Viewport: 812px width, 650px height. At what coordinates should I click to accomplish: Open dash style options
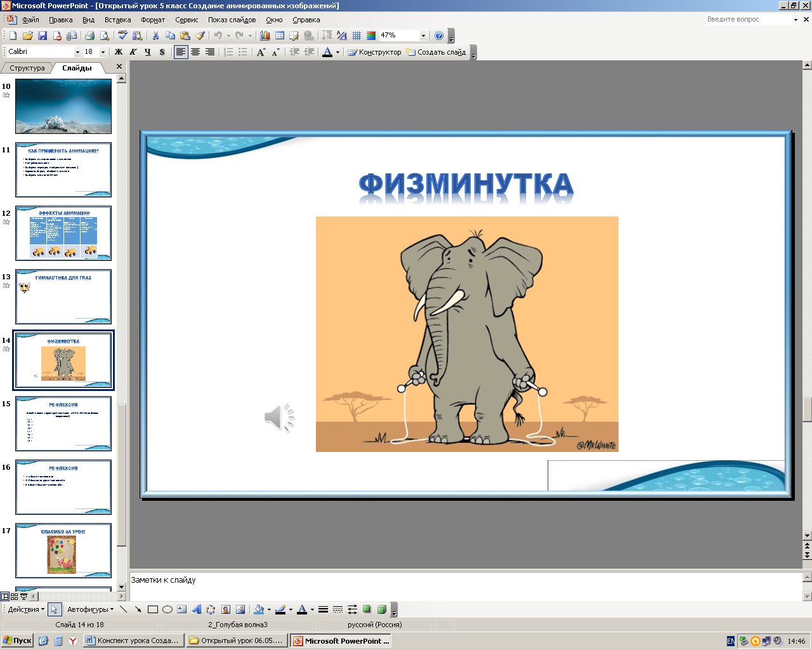point(337,609)
